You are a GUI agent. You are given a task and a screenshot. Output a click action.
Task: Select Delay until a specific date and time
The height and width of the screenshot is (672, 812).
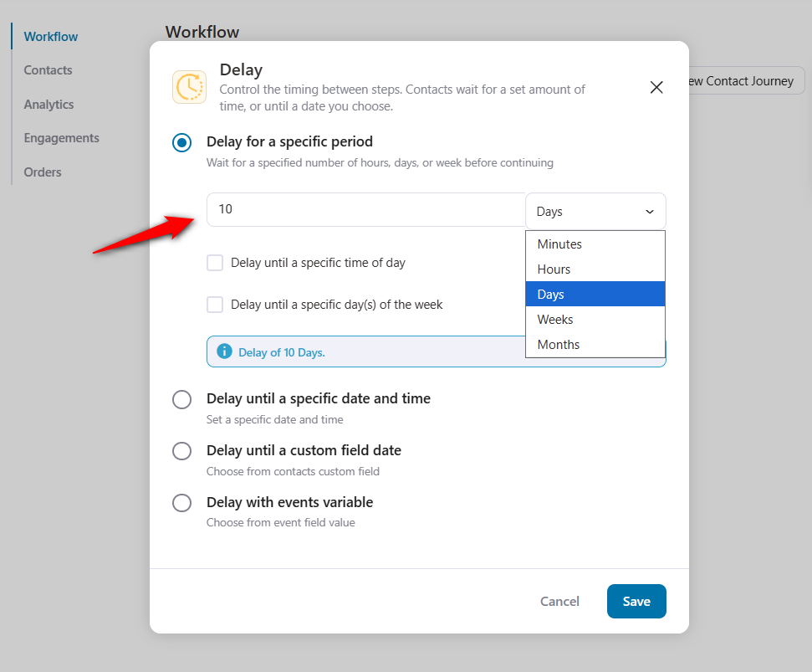pyautogui.click(x=181, y=399)
